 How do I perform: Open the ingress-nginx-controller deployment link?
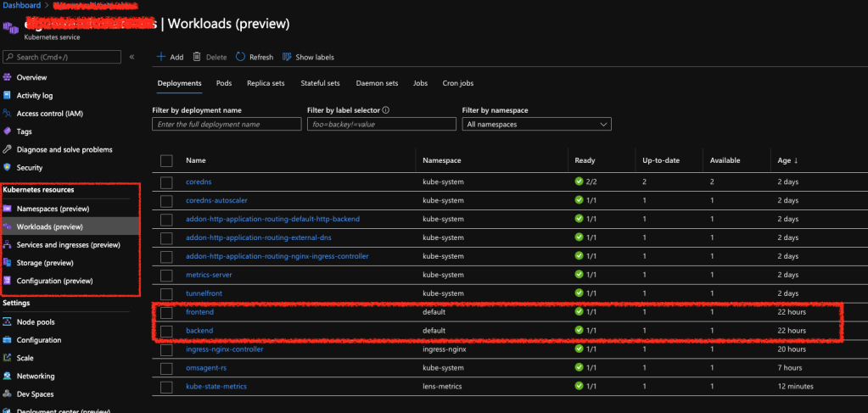coord(224,349)
